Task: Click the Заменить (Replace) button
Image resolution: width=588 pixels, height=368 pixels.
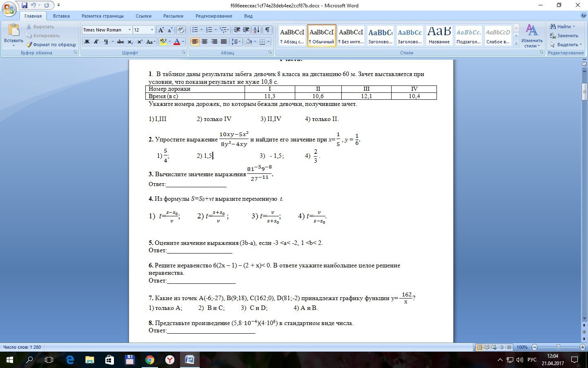Action: 564,36
